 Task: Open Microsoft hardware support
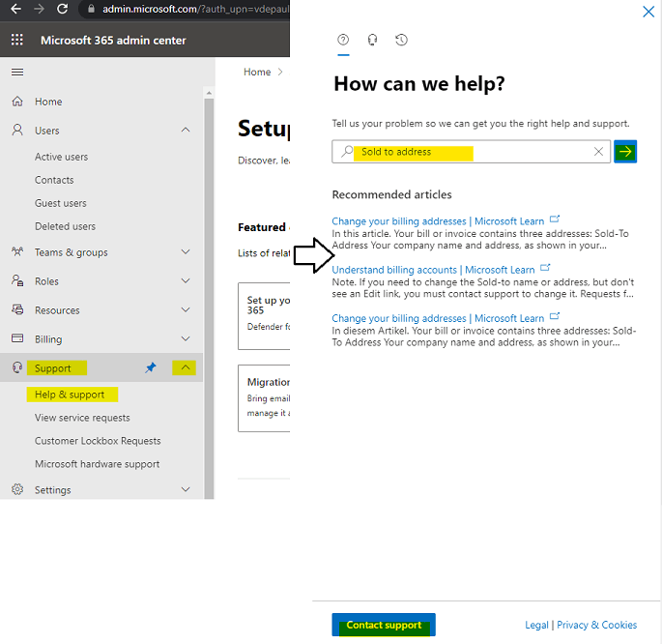(97, 464)
